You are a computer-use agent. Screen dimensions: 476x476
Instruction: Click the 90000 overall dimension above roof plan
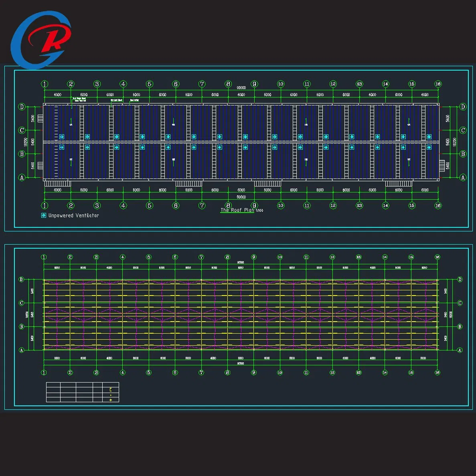click(x=241, y=88)
